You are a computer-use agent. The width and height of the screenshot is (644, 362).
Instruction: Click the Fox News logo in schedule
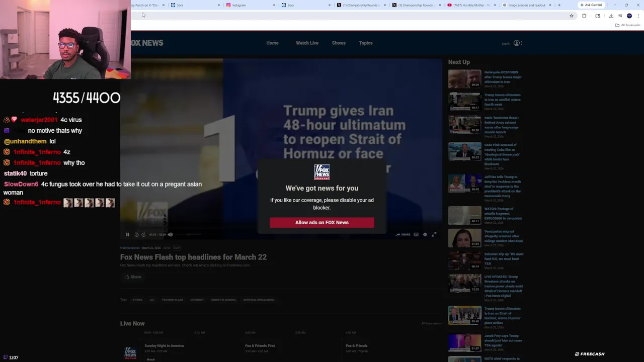point(130,352)
